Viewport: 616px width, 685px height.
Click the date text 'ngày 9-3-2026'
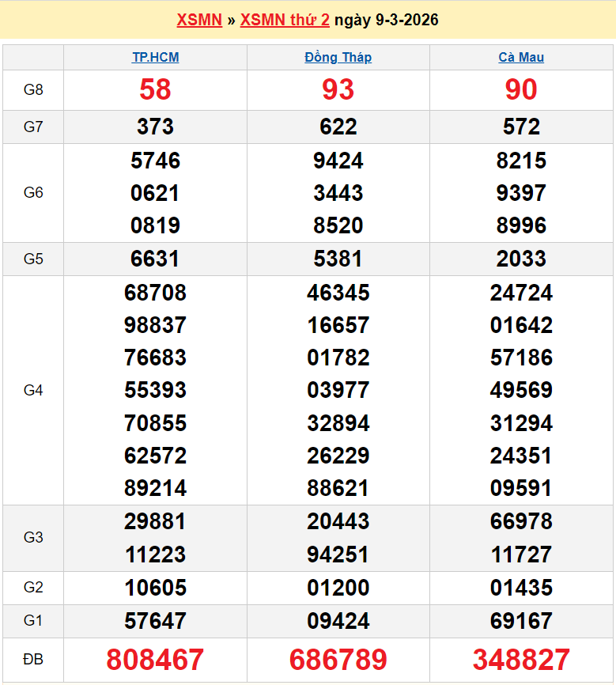(387, 20)
